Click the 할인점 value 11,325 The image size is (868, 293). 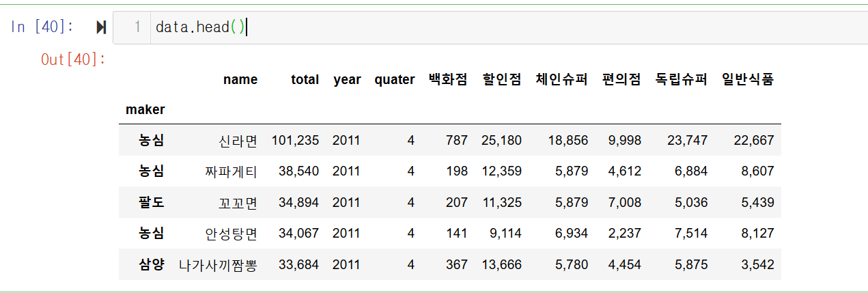click(501, 202)
